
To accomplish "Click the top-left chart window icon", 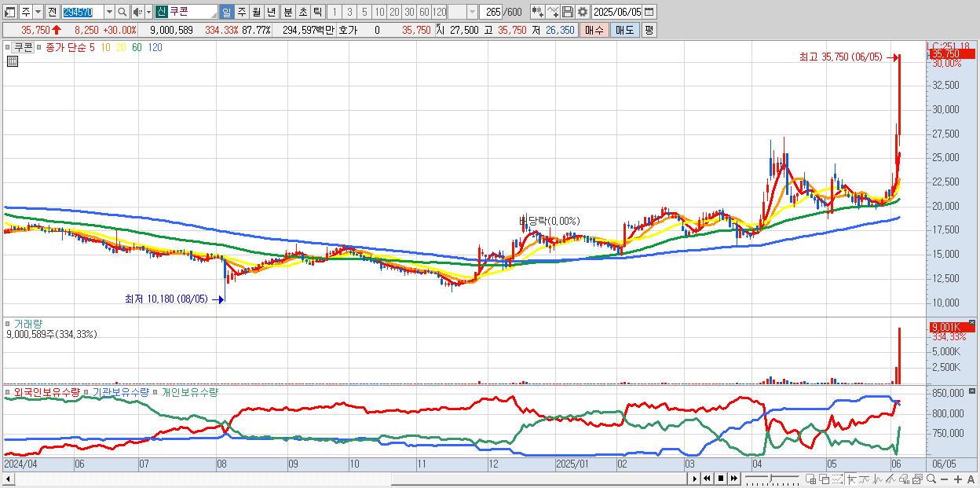I will (x=10, y=13).
